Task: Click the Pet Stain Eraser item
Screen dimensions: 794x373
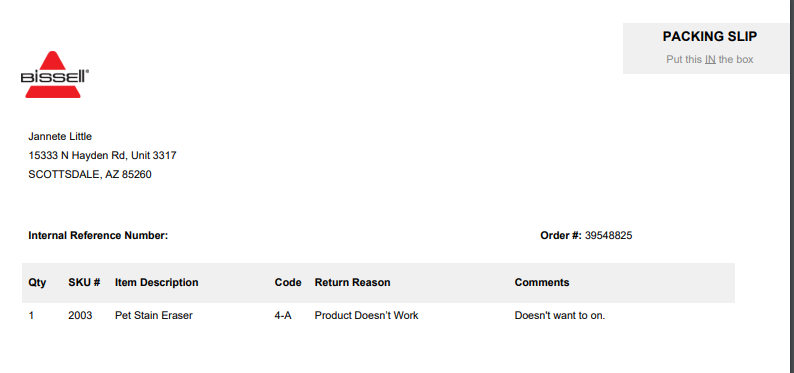Action: click(154, 315)
